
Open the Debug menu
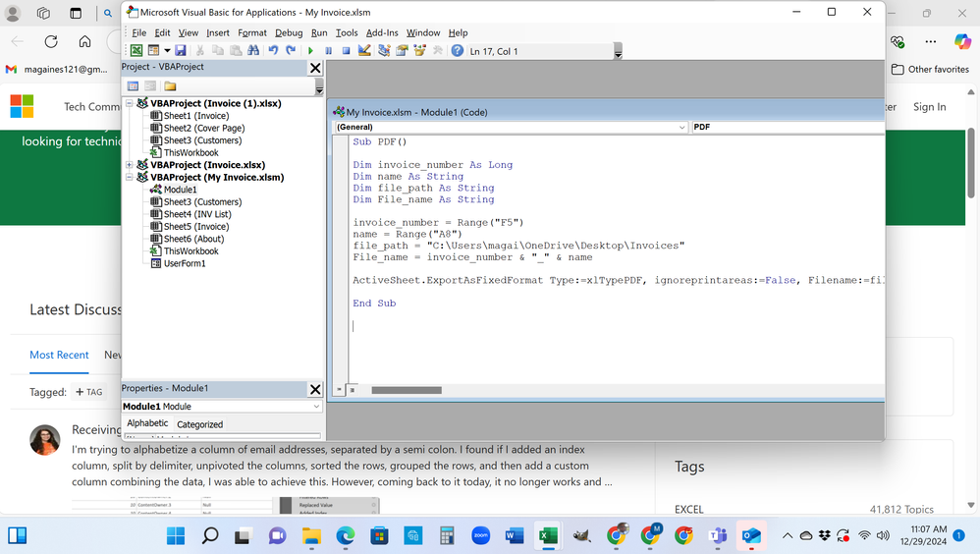tap(289, 32)
